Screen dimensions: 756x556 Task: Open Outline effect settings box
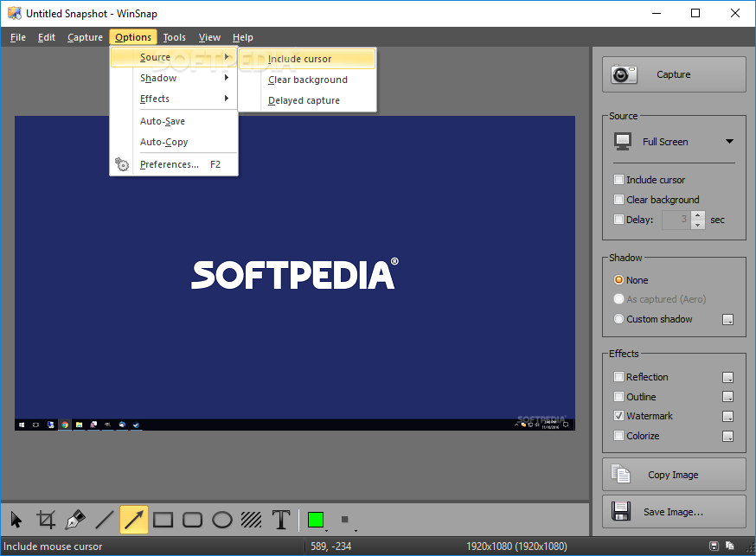click(728, 397)
